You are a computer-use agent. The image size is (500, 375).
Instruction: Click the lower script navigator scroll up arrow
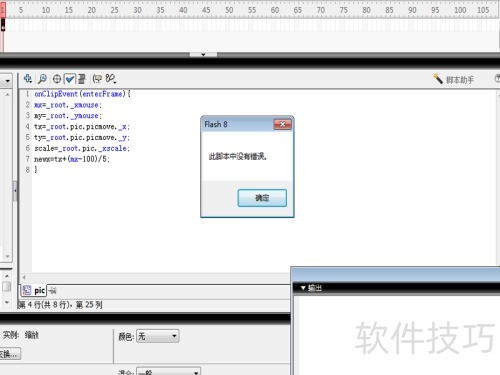[x=7, y=276]
